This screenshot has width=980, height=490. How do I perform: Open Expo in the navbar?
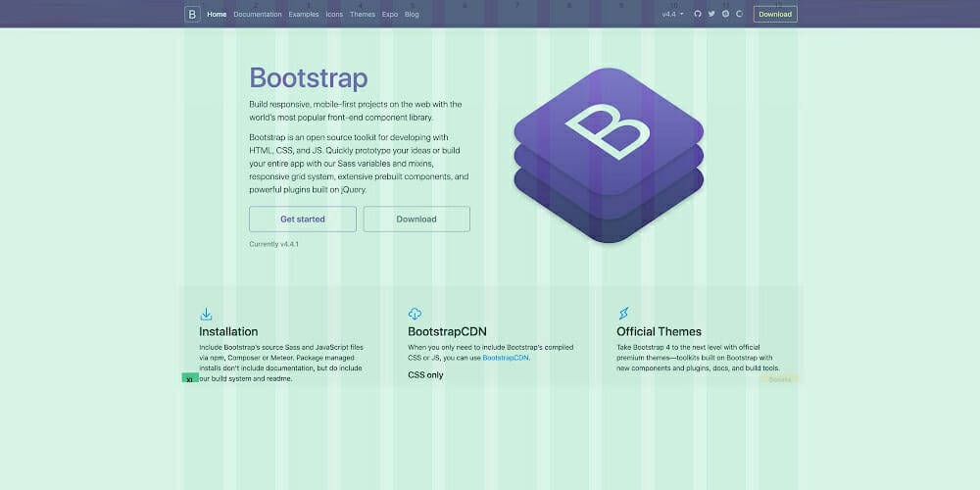(390, 15)
